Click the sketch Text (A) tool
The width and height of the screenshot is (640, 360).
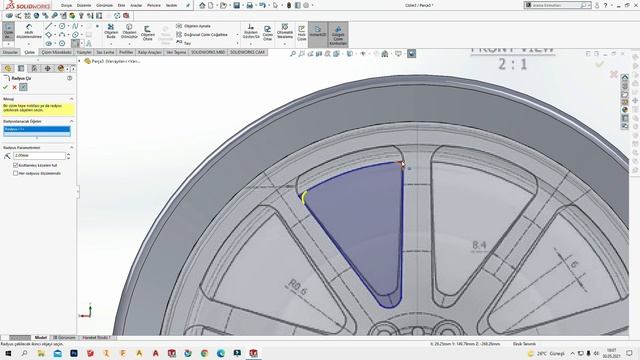(89, 43)
